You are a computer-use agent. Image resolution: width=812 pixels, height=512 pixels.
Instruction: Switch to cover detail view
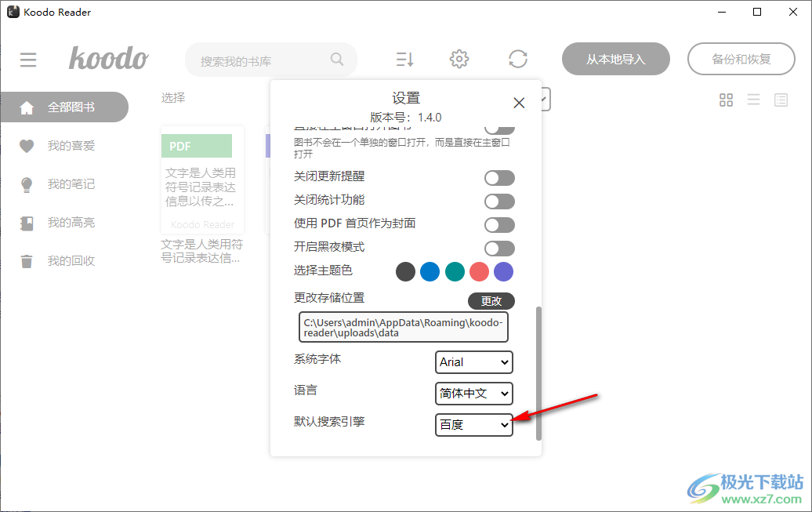(781, 100)
